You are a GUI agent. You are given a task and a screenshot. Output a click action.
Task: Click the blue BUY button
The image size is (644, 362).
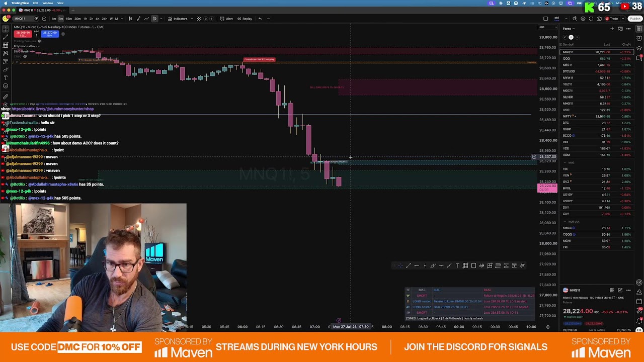50,34
